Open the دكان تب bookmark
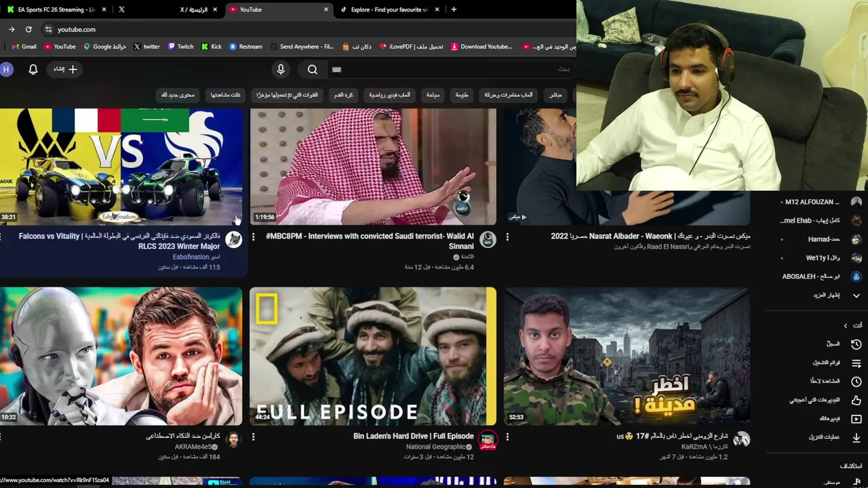This screenshot has width=868, height=488. (357, 47)
